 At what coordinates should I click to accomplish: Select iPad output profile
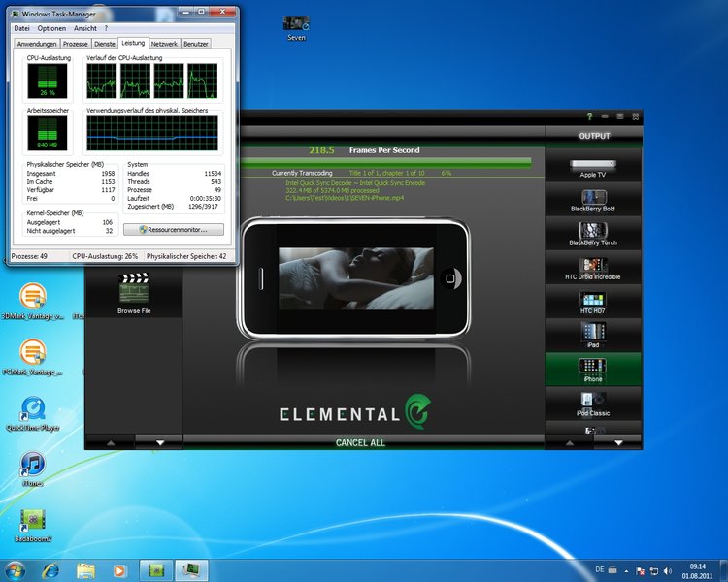click(x=593, y=336)
